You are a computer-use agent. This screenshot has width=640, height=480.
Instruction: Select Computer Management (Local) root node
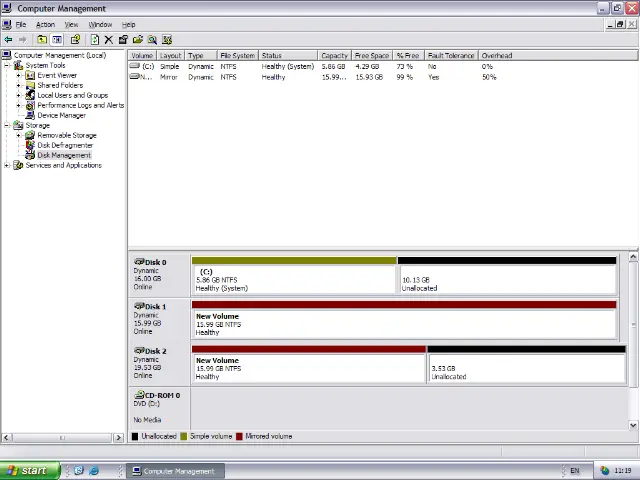[x=60, y=55]
